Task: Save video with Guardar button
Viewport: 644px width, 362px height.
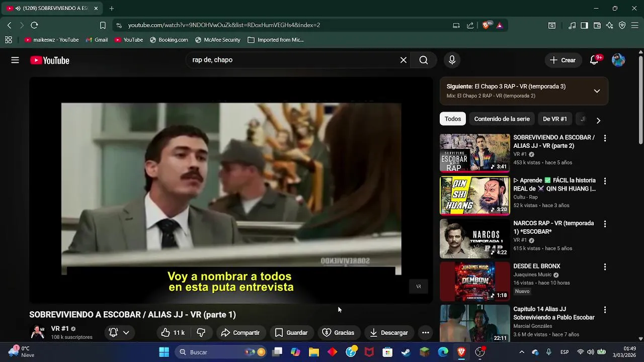Action: click(x=291, y=333)
